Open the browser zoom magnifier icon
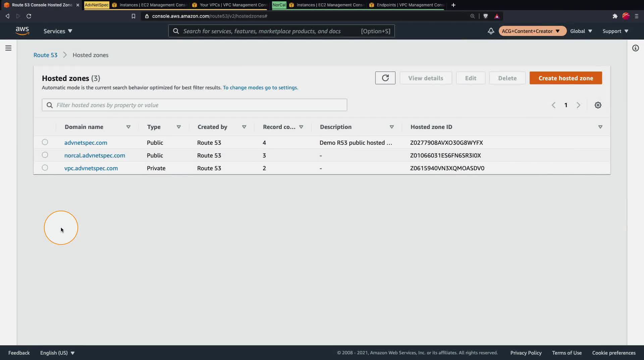This screenshot has height=360, width=644. coord(472,16)
